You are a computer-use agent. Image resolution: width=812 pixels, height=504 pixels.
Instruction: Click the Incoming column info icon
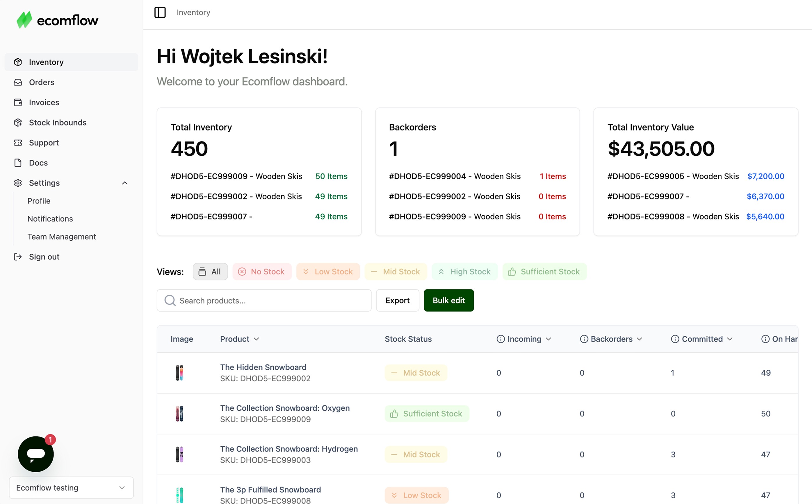pos(501,339)
